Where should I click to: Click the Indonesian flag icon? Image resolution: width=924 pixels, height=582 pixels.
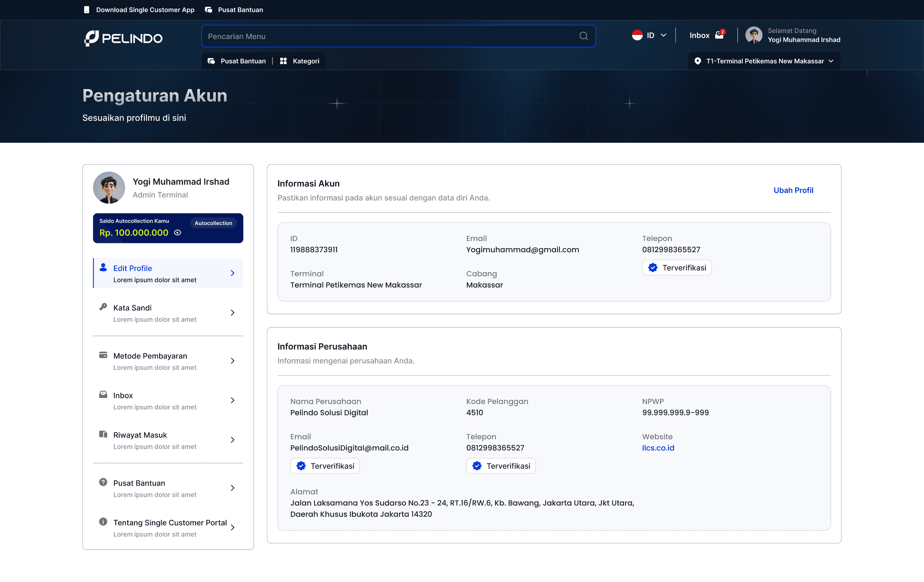637,35
